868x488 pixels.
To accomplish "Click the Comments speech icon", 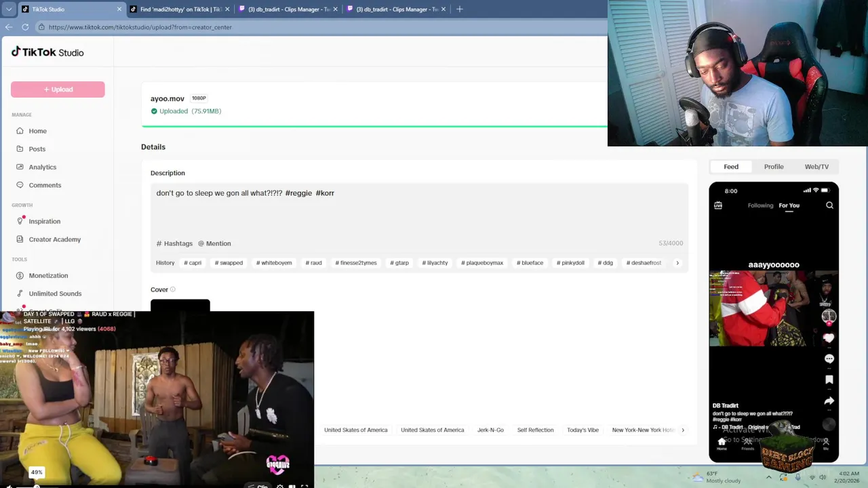I will (21, 185).
